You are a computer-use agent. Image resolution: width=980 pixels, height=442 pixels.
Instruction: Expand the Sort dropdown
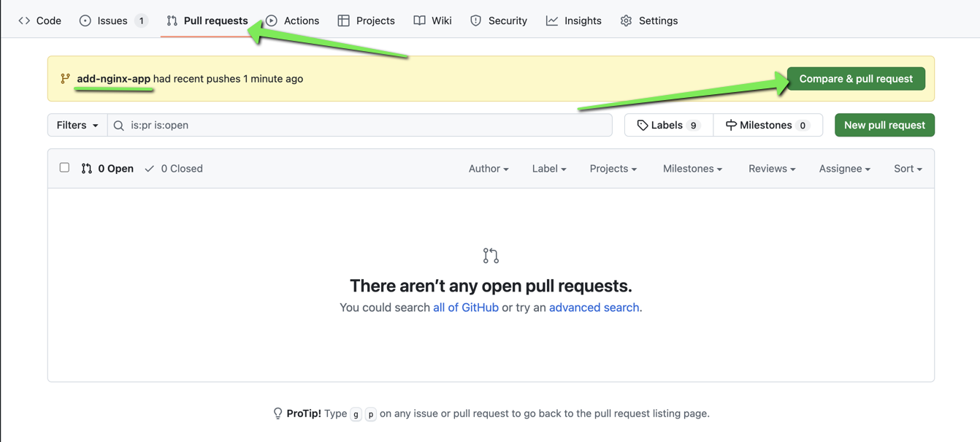[907, 168]
